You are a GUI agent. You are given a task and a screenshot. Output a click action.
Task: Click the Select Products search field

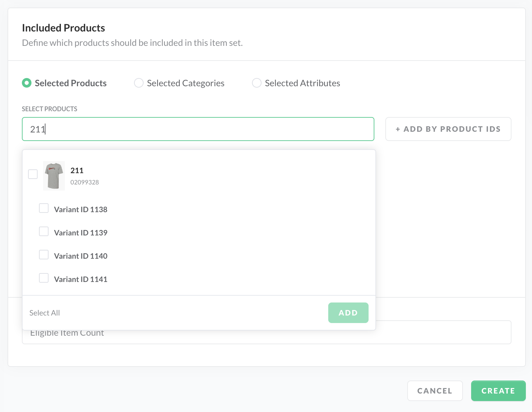[x=198, y=129]
